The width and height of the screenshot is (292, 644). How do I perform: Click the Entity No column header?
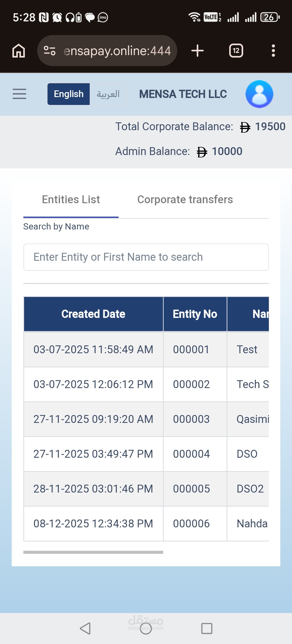click(x=195, y=314)
